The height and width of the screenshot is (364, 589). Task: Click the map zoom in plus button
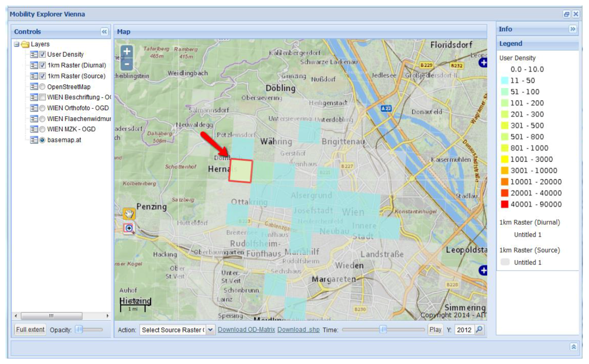(x=127, y=51)
